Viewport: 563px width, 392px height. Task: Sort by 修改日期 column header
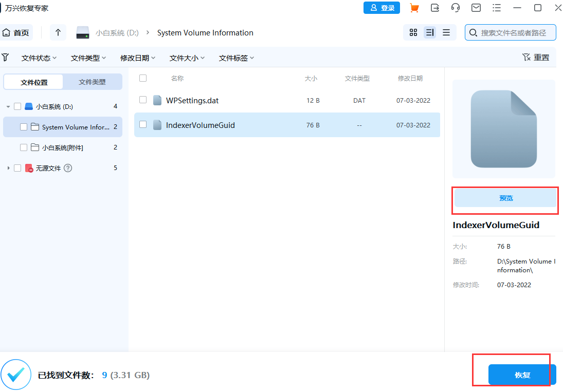pos(410,78)
